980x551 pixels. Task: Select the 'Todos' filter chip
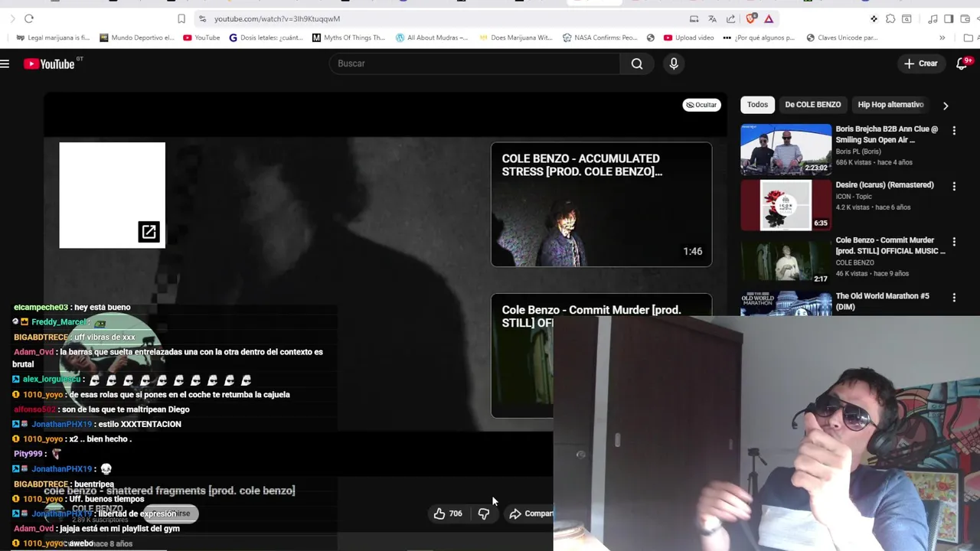[x=757, y=105]
